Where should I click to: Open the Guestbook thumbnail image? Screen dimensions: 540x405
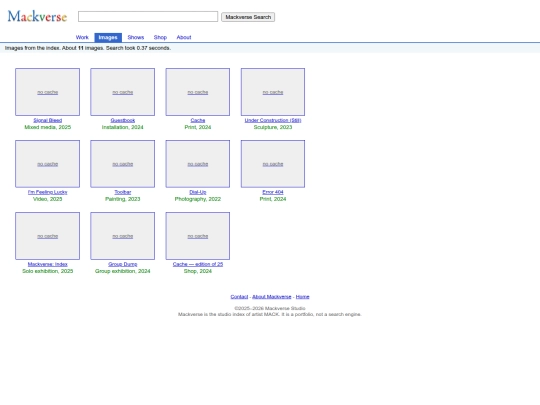point(123,92)
